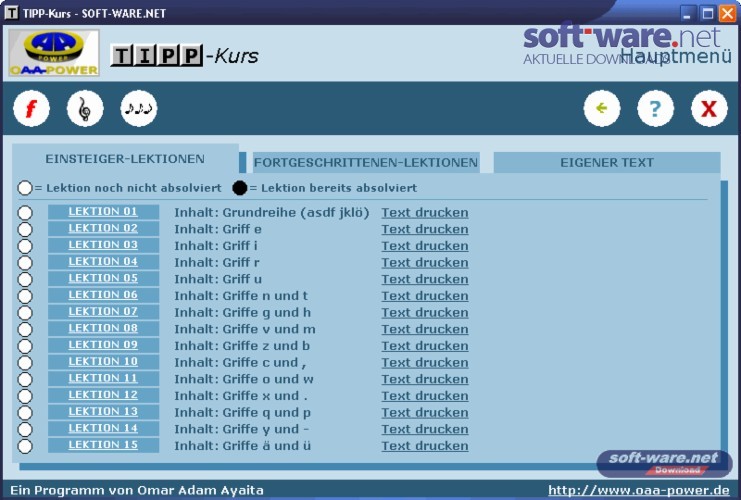Image resolution: width=741 pixels, height=500 pixels.
Task: Open Lektion 15
Action: [103, 445]
